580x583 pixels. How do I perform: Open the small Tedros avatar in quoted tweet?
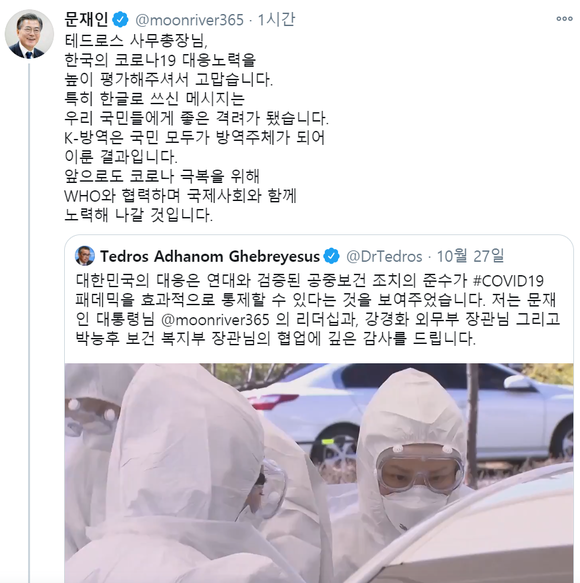(85, 256)
